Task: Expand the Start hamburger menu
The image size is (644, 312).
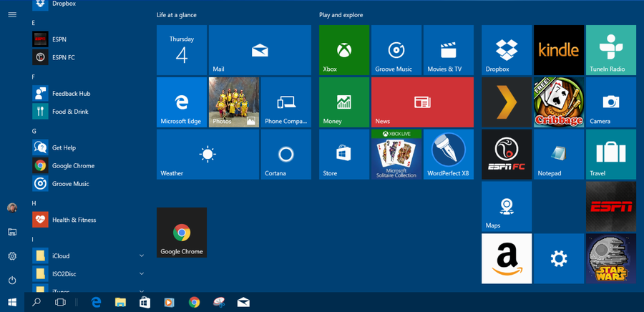Action: pyautogui.click(x=12, y=15)
